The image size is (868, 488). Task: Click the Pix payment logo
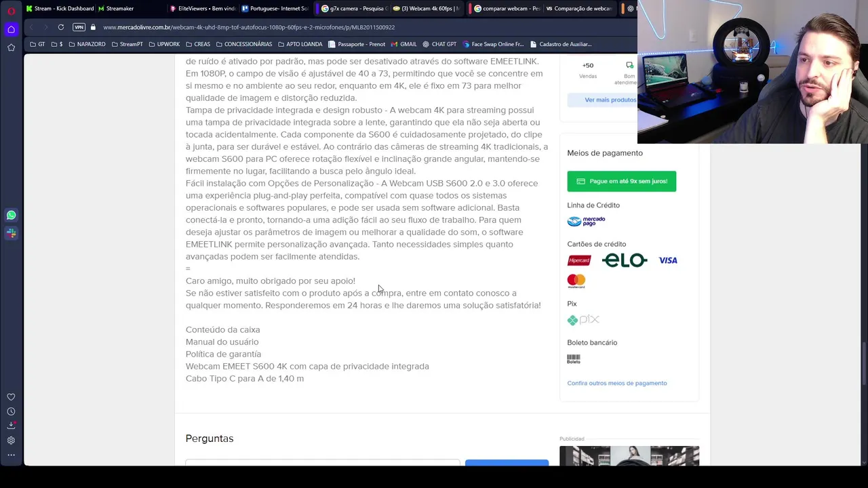click(x=583, y=320)
